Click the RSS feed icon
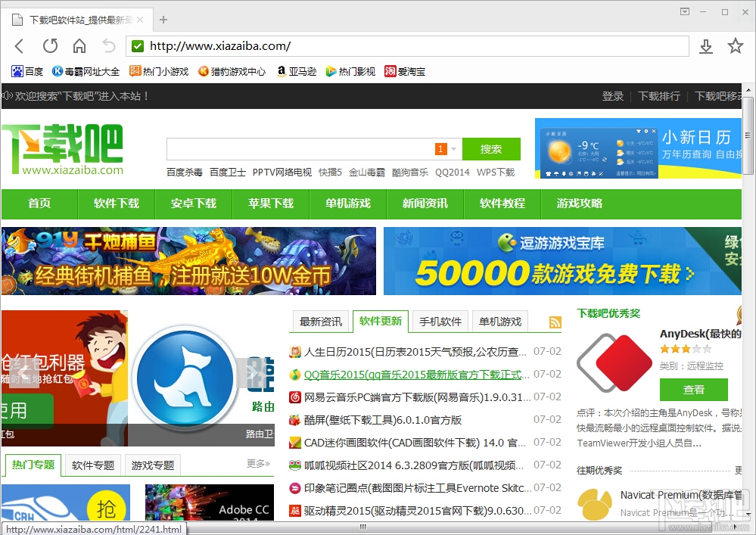The height and width of the screenshot is (535, 756). [x=555, y=322]
